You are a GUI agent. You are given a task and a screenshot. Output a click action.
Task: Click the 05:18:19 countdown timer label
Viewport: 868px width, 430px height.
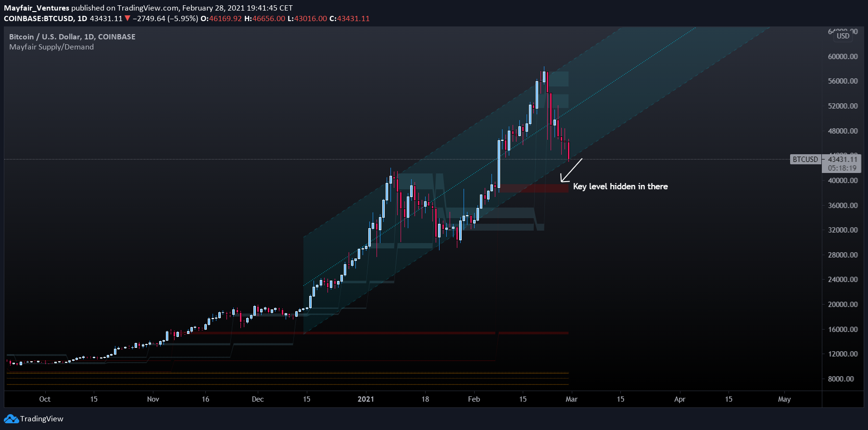[842, 168]
